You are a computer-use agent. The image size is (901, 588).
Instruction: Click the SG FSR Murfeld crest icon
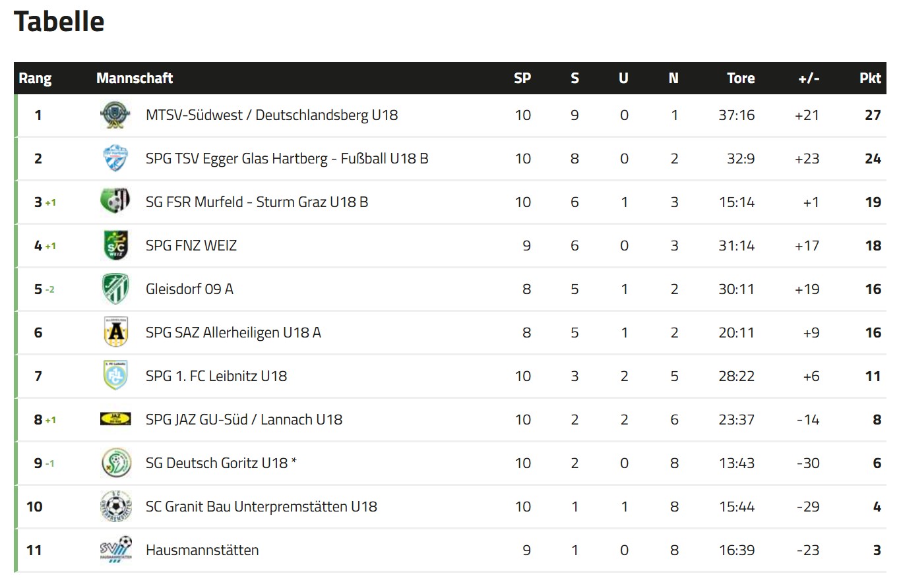pyautogui.click(x=115, y=201)
